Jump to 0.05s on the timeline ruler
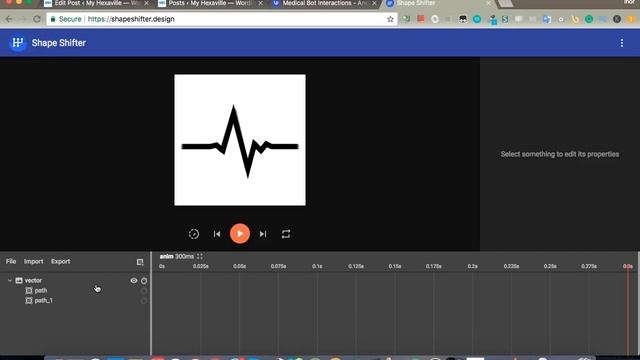Image resolution: width=640 pixels, height=360 pixels. pyautogui.click(x=240, y=266)
